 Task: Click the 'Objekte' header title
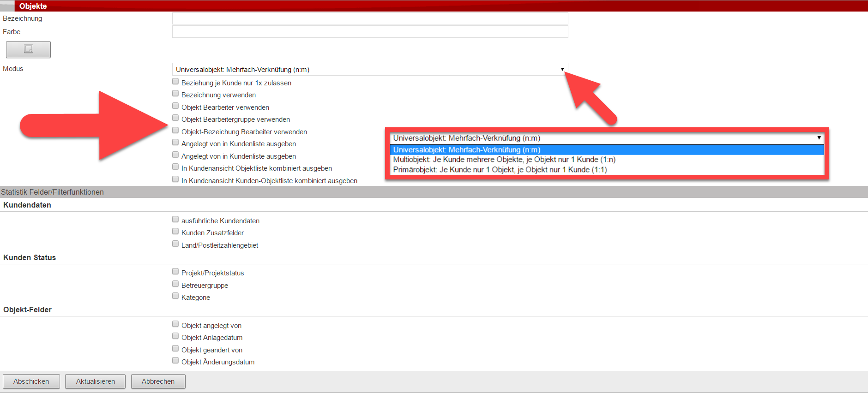point(33,6)
